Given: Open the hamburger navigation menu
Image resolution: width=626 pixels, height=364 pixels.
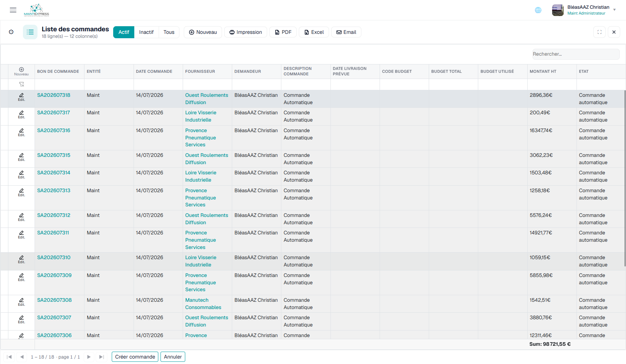Looking at the screenshot, I should tap(13, 10).
